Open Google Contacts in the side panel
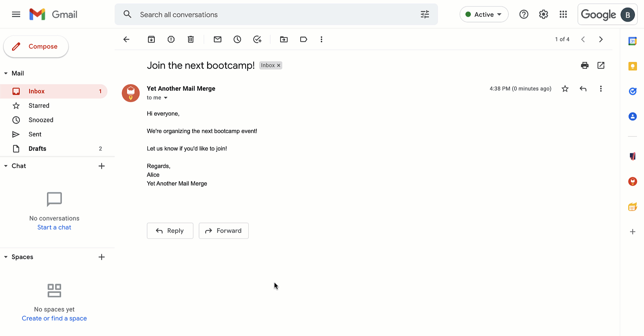This screenshot has width=644, height=336. click(x=632, y=116)
